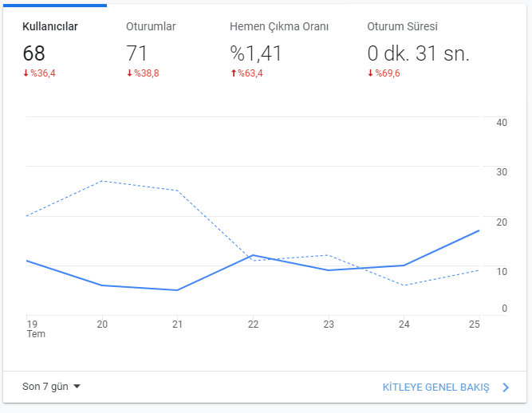
Task: Click the 40 y-axis label
Action: click(502, 123)
